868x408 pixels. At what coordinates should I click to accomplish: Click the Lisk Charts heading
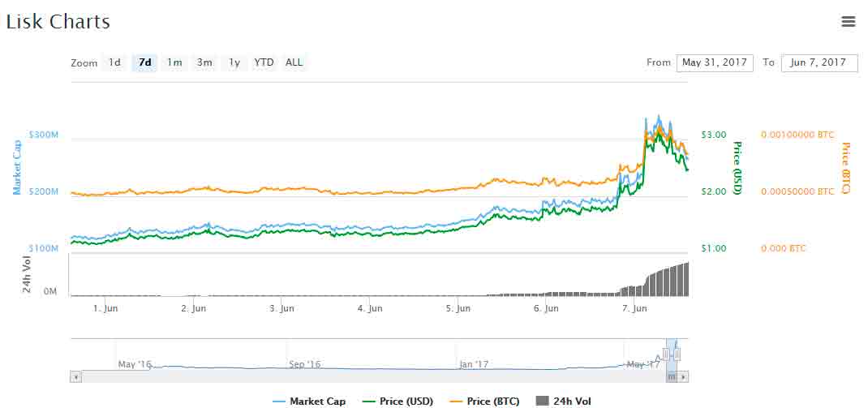(58, 22)
